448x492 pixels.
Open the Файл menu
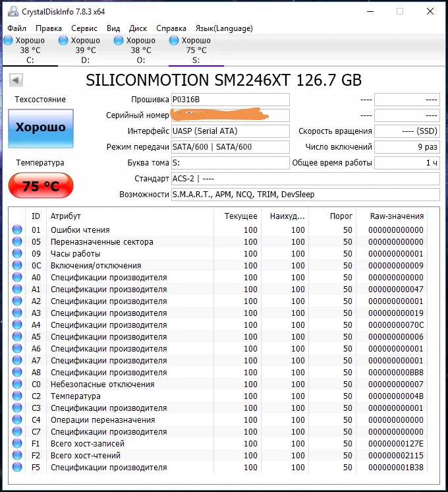(x=16, y=28)
